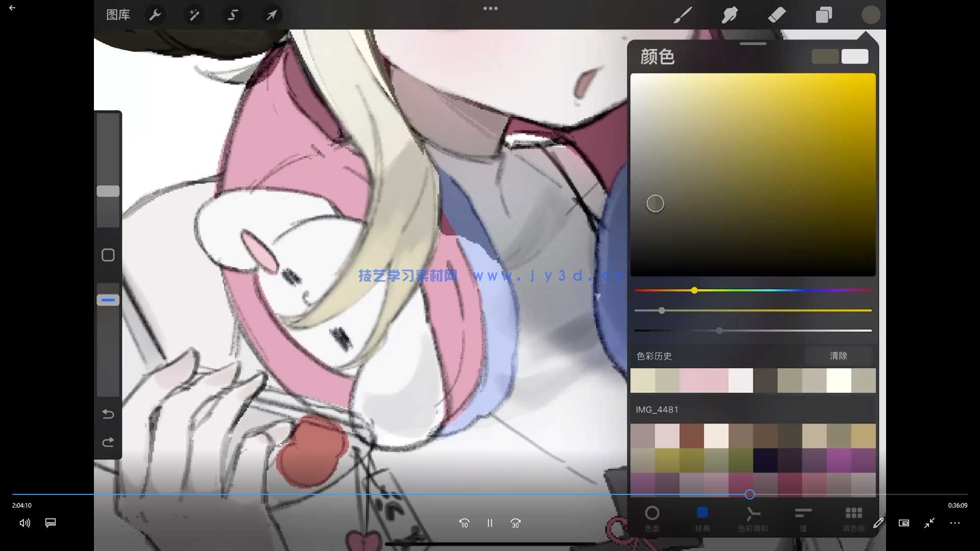Activate the Transform arrow tool
Image resolution: width=980 pixels, height=551 pixels.
point(272,15)
